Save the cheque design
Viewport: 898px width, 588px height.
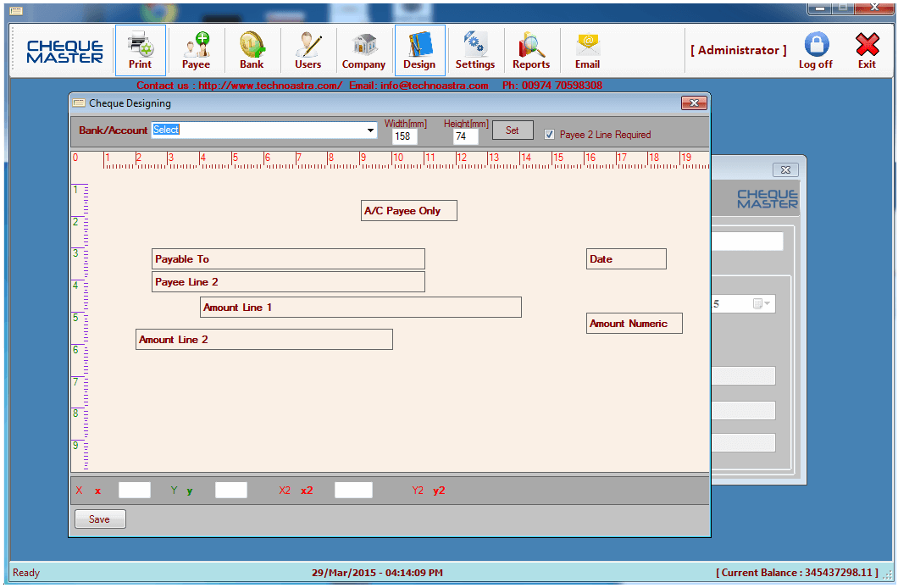99,519
